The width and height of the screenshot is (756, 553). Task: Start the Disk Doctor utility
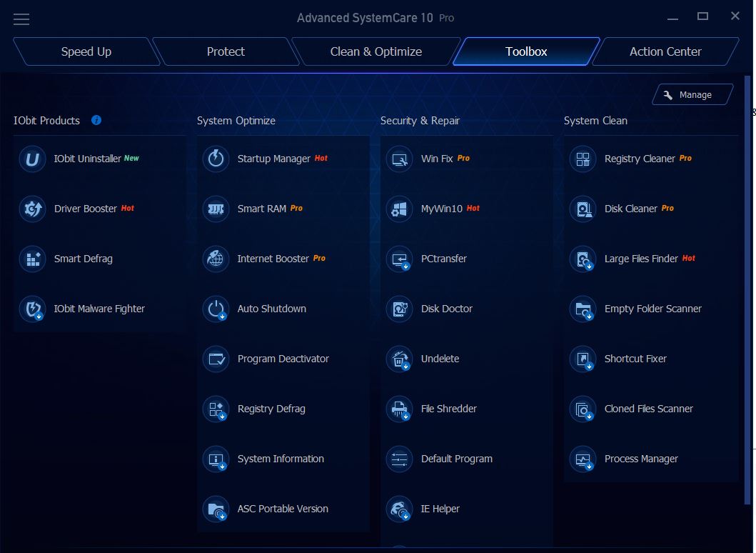(445, 309)
